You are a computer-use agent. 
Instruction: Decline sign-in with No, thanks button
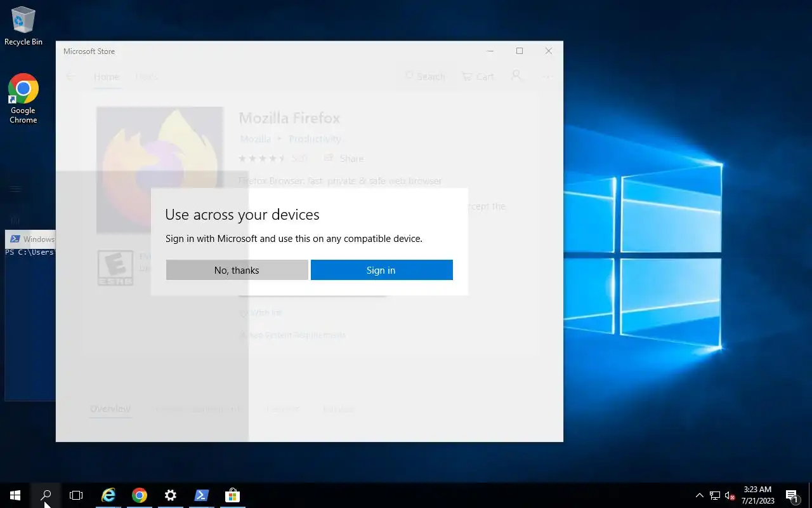(237, 270)
